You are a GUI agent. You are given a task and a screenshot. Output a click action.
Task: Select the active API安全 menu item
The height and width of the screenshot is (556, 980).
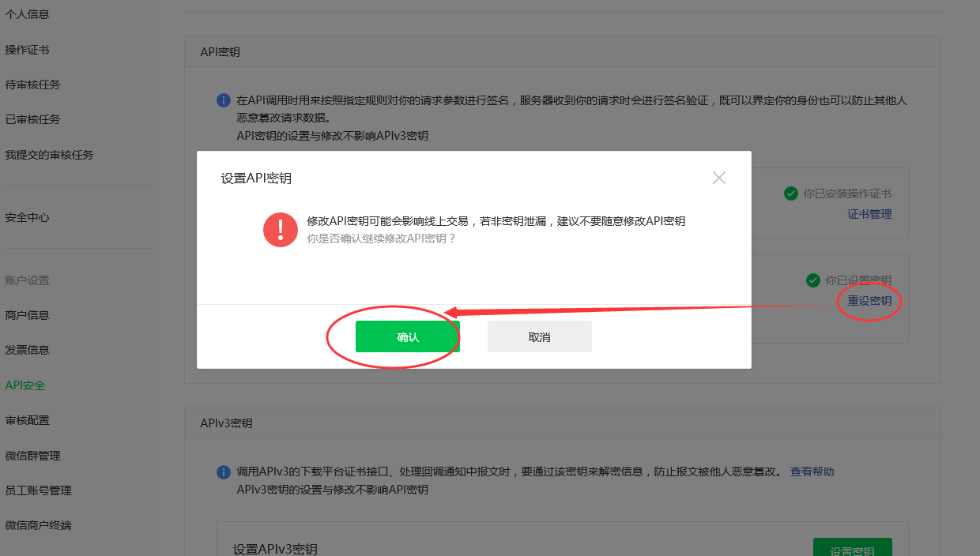pyautogui.click(x=24, y=385)
